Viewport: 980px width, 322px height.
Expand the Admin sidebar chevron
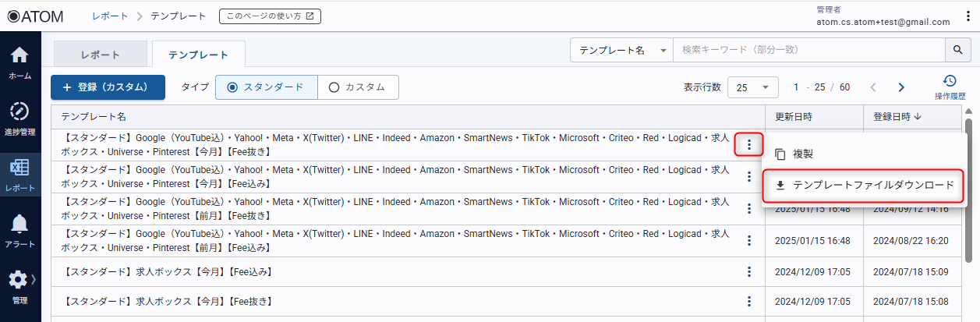point(33,278)
